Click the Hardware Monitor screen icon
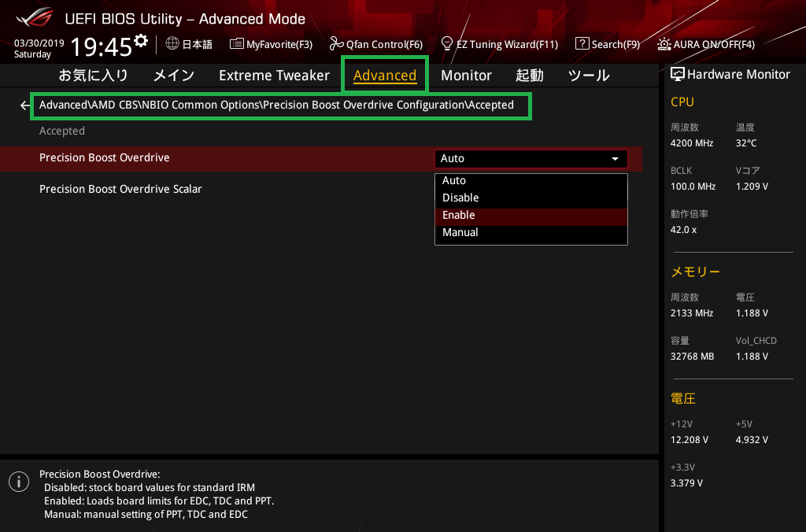The image size is (806, 532). click(678, 75)
